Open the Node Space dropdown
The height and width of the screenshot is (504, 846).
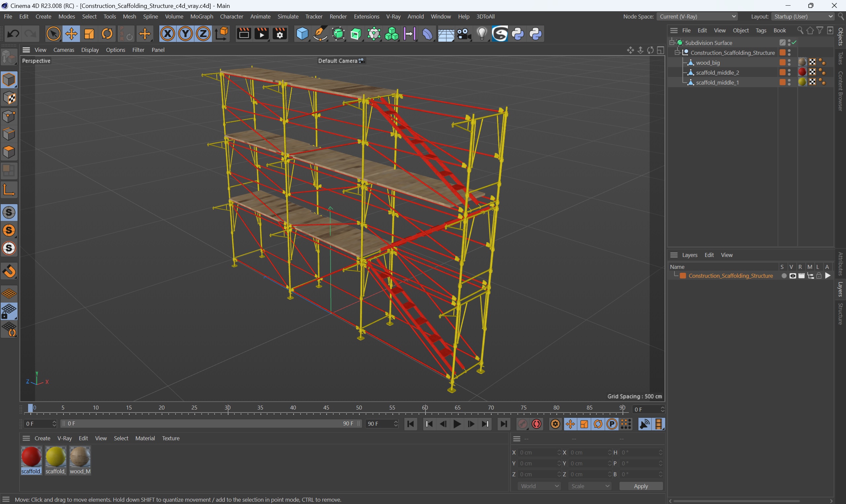click(697, 16)
